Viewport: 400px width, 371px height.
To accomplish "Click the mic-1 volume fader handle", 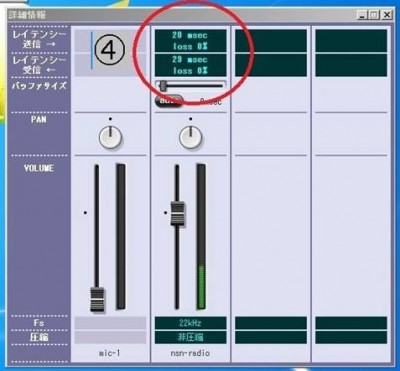I will coord(97,299).
